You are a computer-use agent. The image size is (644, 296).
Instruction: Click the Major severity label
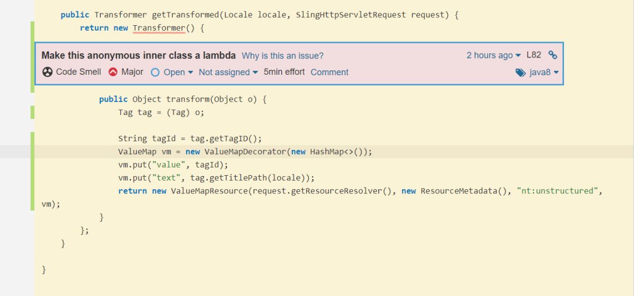pos(132,72)
